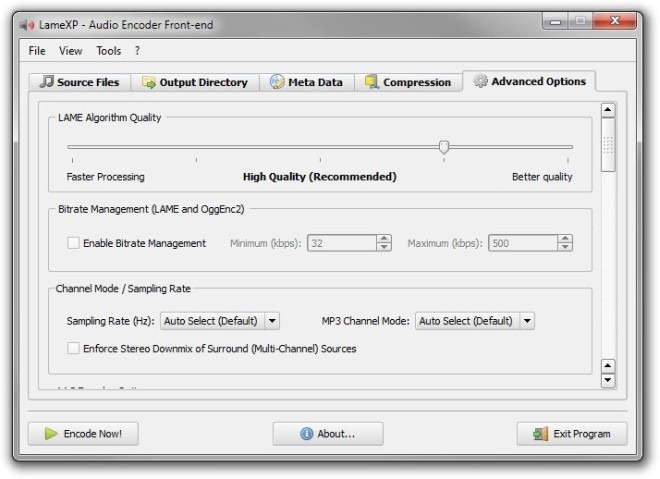This screenshot has height=479, width=660.
Task: Open the Sampling Rate (Hz) dropdown
Action: (x=220, y=321)
